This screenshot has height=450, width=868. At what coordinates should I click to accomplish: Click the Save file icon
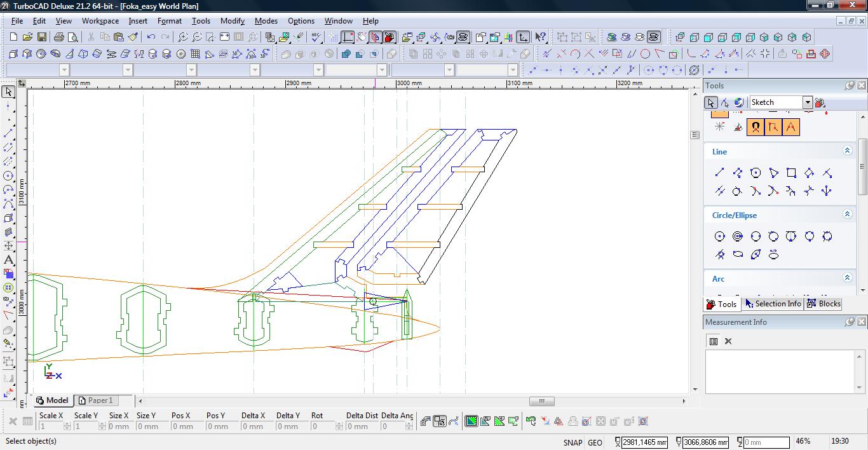coord(41,37)
